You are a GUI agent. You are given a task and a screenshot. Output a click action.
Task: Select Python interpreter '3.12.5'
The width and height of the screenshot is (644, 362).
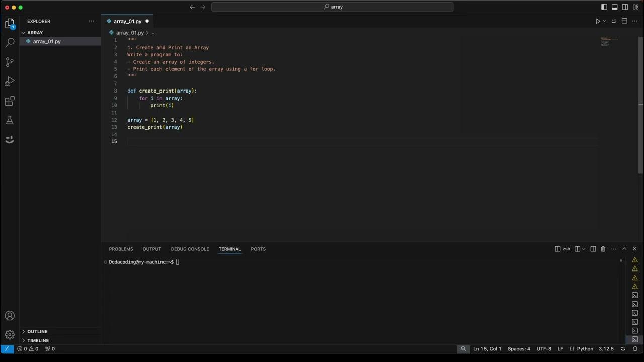[606, 349]
